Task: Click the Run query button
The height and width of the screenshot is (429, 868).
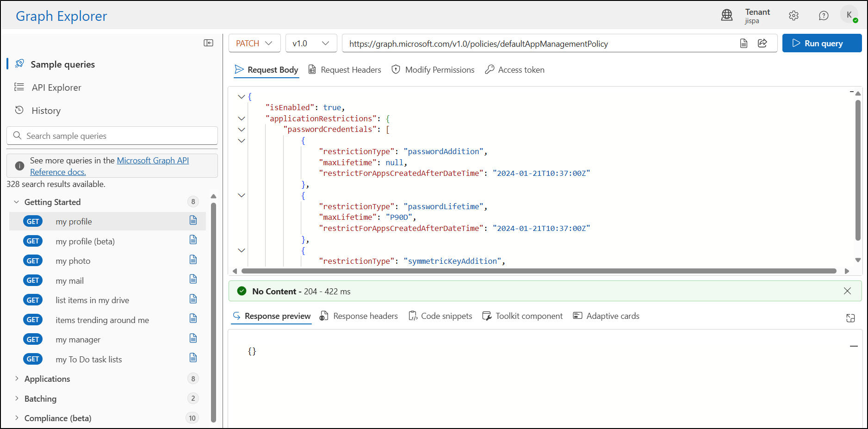Action: tap(822, 43)
